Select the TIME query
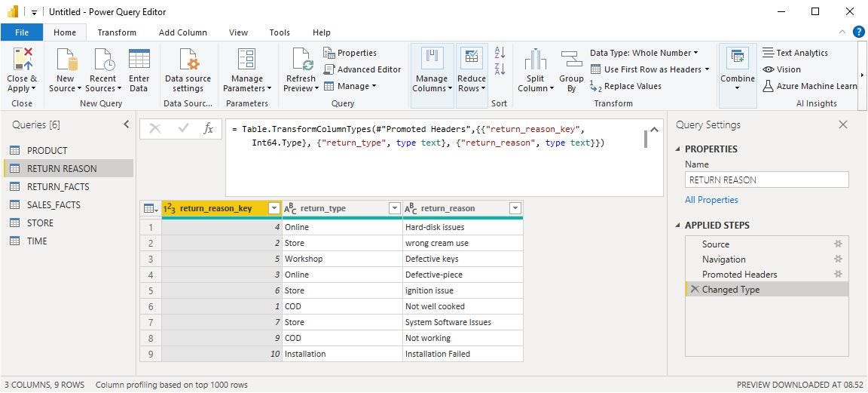 69,241
